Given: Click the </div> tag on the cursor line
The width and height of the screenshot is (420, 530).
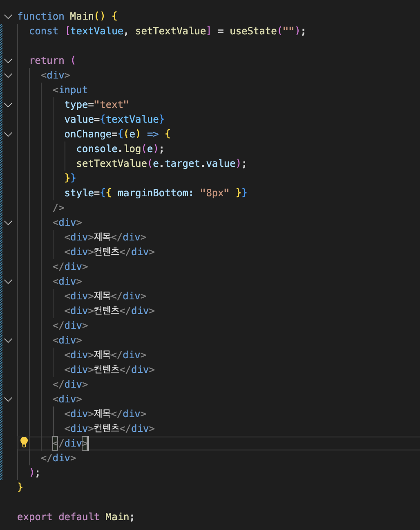Looking at the screenshot, I should click(x=70, y=443).
